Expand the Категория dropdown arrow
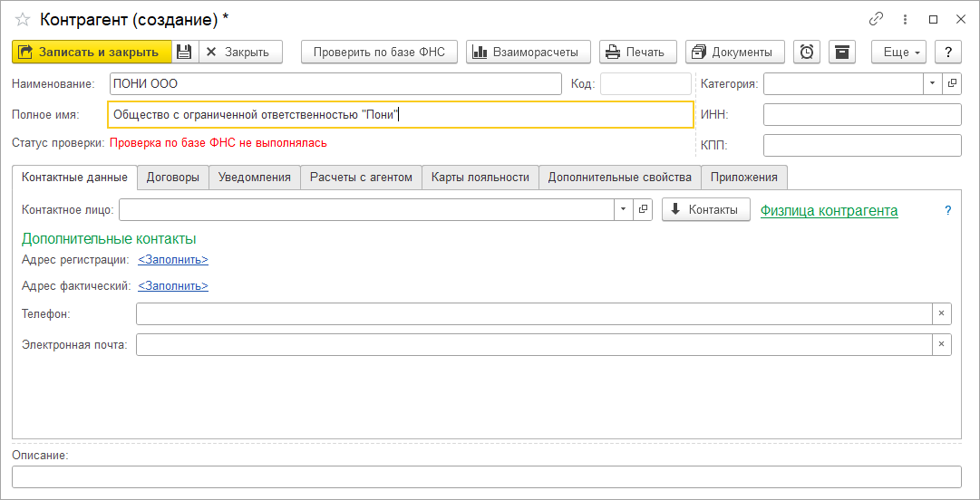Viewport: 980px width, 500px height. tap(933, 83)
